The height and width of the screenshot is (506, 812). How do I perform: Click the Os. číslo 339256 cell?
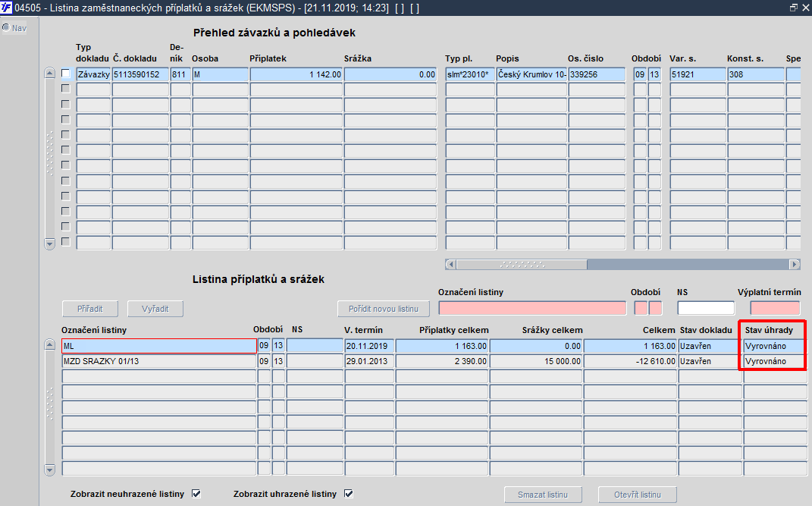(597, 74)
